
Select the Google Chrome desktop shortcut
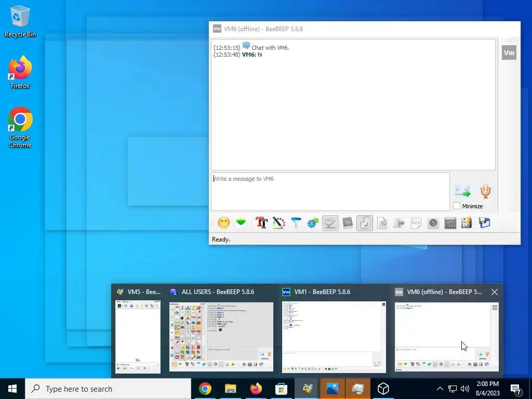pos(20,127)
